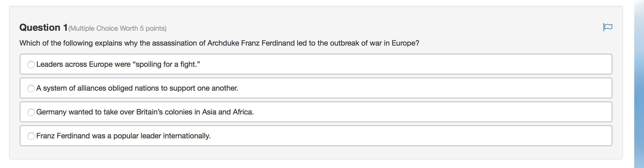The height and width of the screenshot is (168, 644).
Task: Choose the system of alliances radio button
Action: click(31, 89)
